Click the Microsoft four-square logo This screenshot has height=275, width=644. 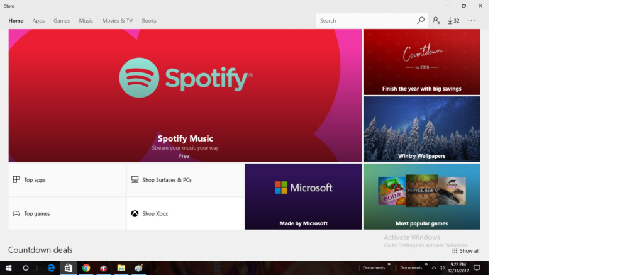coord(281,188)
